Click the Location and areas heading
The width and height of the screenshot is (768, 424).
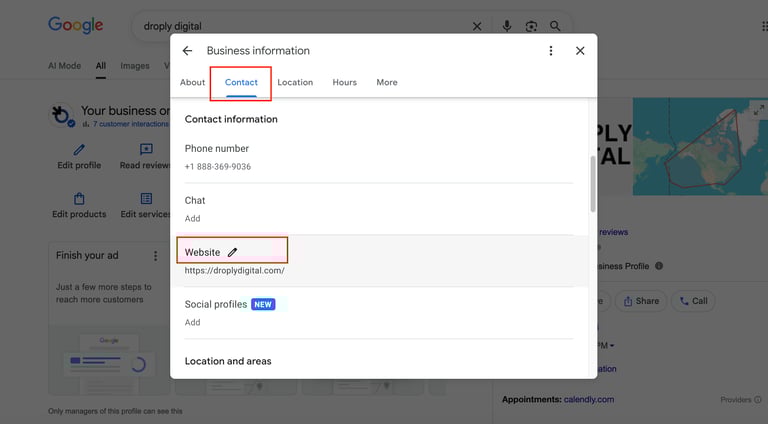228,361
